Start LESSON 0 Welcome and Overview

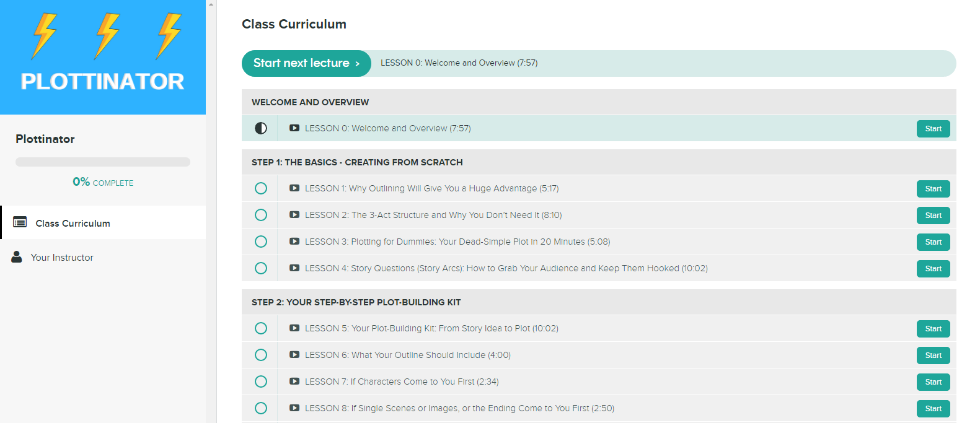tap(933, 129)
